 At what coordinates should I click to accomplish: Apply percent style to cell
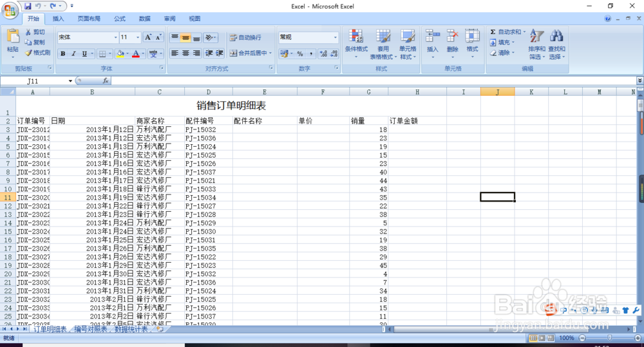(300, 54)
